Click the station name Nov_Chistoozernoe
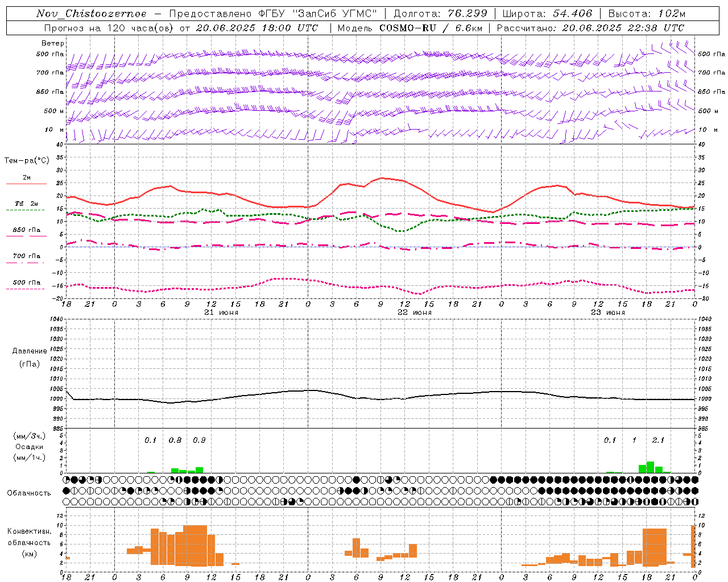Viewport: 728px width, 582px height. pos(92,14)
